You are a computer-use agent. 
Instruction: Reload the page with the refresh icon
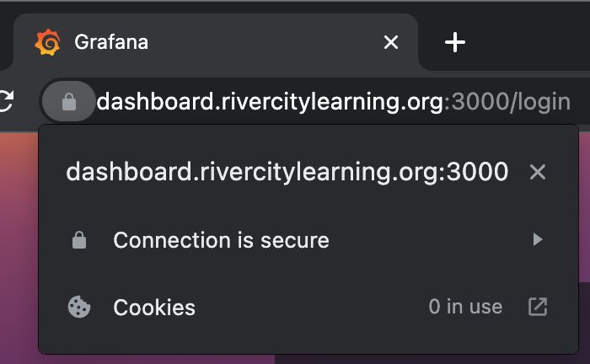(6, 102)
